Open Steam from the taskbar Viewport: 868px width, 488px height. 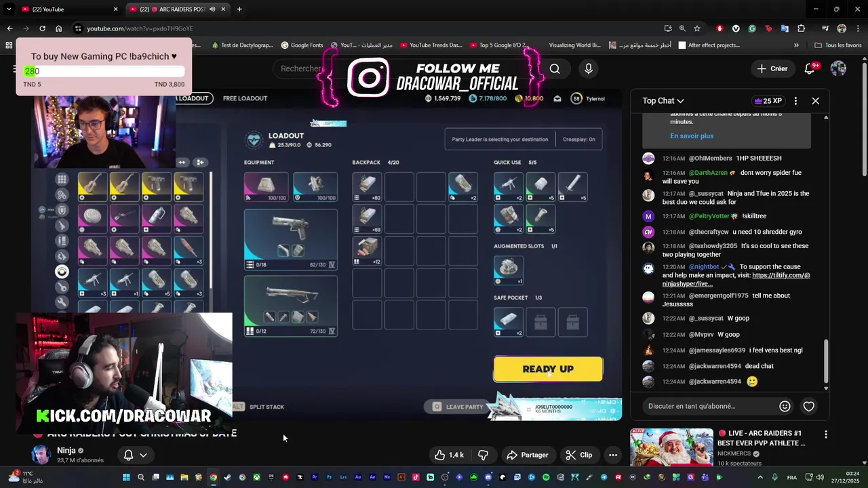click(227, 477)
